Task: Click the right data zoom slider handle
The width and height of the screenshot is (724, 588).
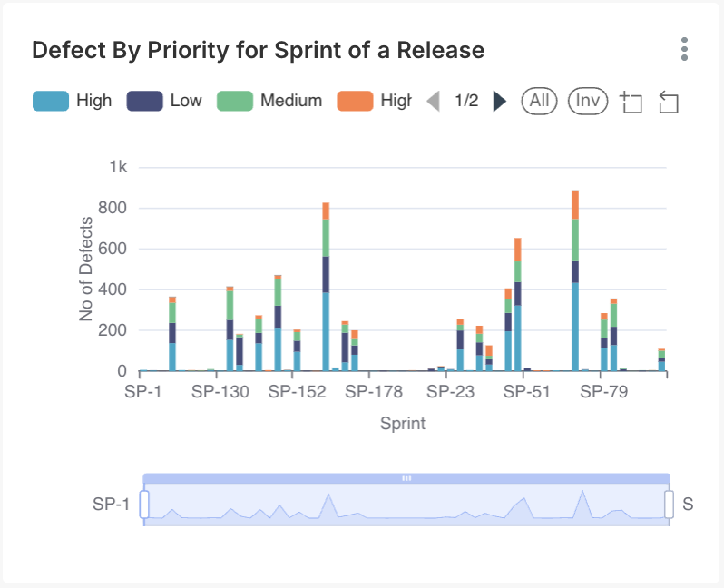Action: coord(670,504)
